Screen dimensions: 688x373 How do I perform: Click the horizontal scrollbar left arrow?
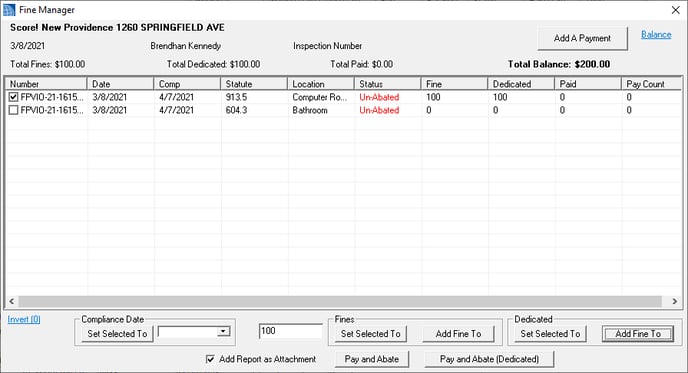(x=12, y=301)
